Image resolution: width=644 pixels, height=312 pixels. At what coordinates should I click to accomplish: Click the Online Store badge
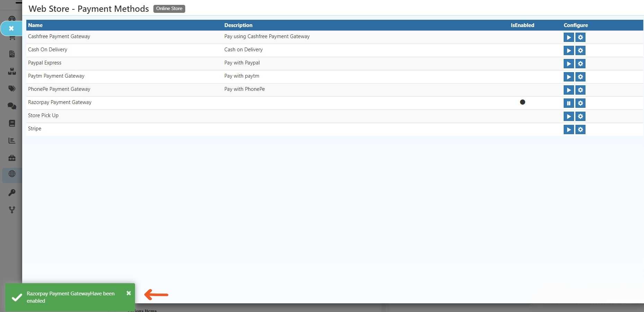[x=169, y=9]
